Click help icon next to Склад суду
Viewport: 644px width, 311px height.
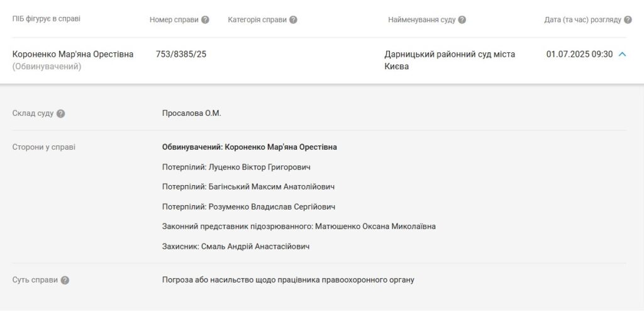[60, 113]
